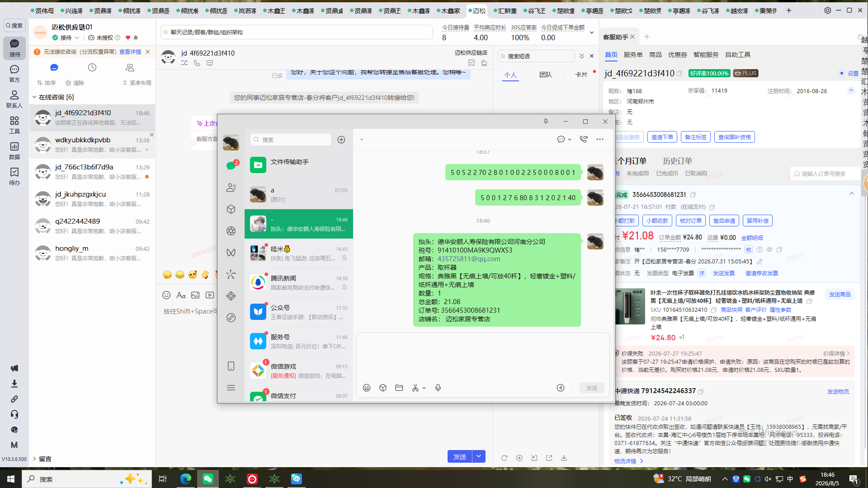Click the plus button beside WeChat search

pos(341,140)
